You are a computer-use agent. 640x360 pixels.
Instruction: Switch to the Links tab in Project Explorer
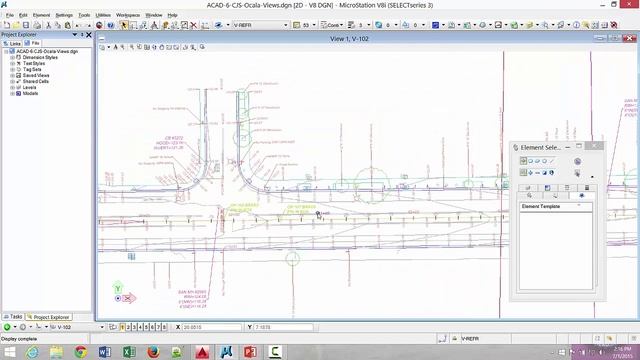click(12, 43)
